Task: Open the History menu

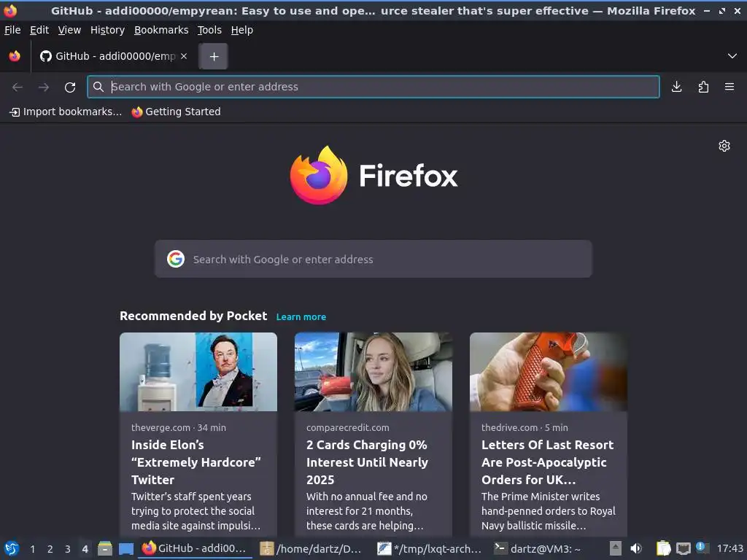Action: click(x=107, y=30)
